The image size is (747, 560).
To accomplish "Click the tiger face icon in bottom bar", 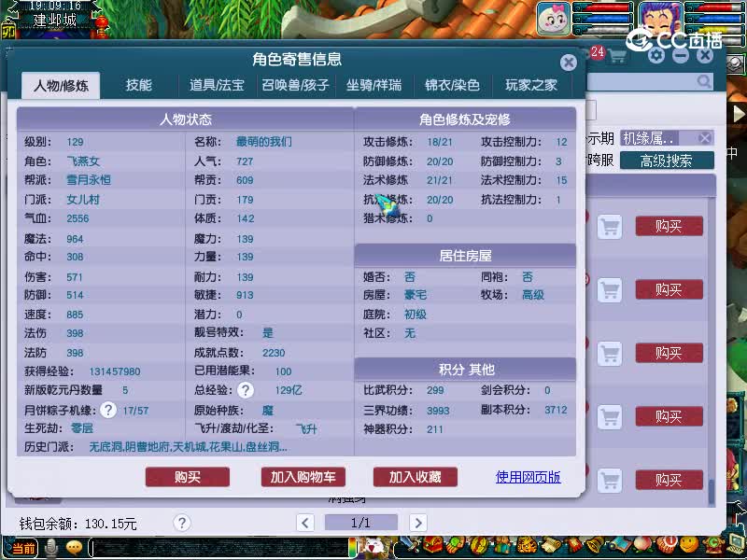I will click(527, 545).
